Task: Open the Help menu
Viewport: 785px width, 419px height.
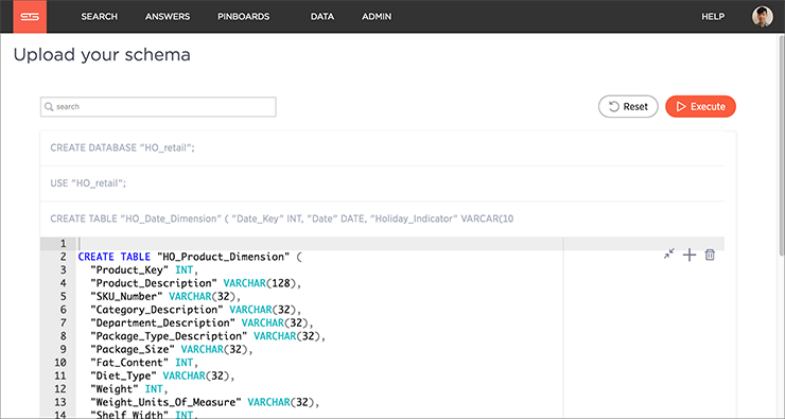Action: click(713, 17)
